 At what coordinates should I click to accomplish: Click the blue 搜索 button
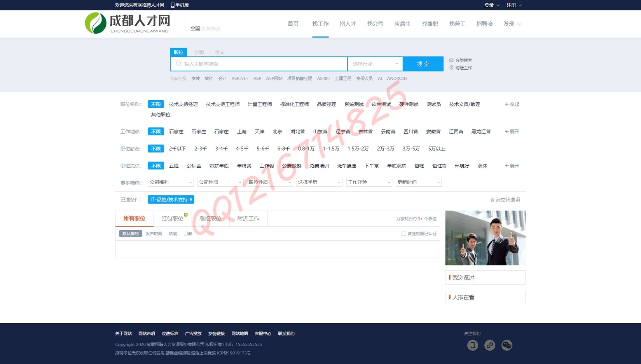pos(423,64)
